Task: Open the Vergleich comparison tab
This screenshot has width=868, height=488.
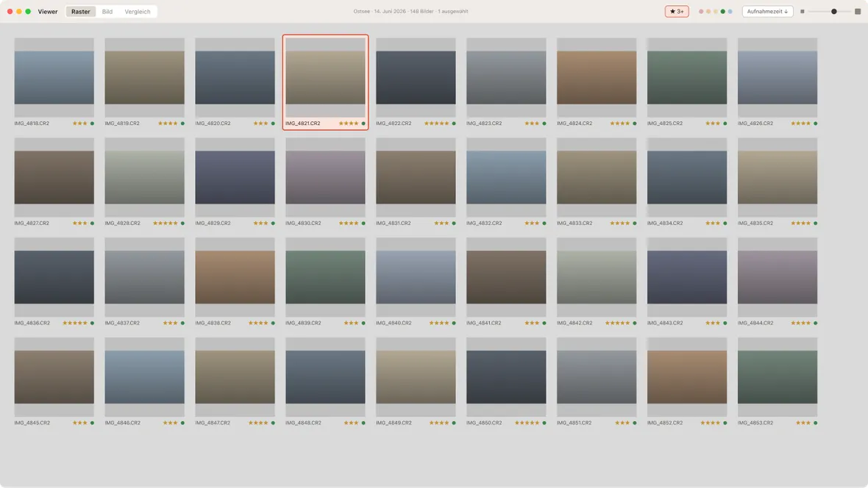Action: [138, 12]
